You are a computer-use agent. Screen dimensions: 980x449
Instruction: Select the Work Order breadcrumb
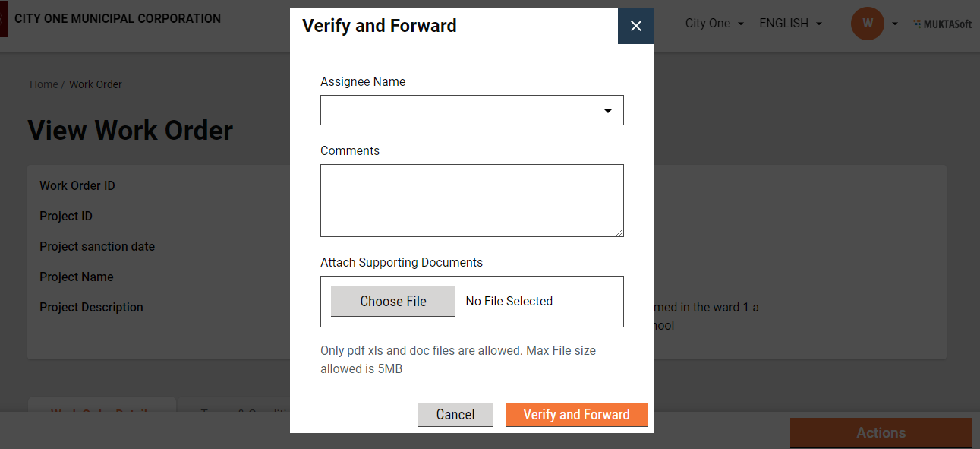96,84
